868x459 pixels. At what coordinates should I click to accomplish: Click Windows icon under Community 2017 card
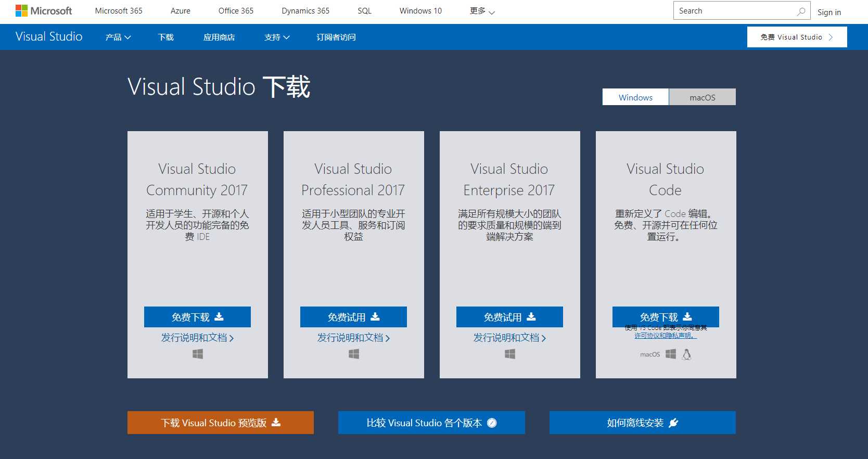tap(198, 354)
